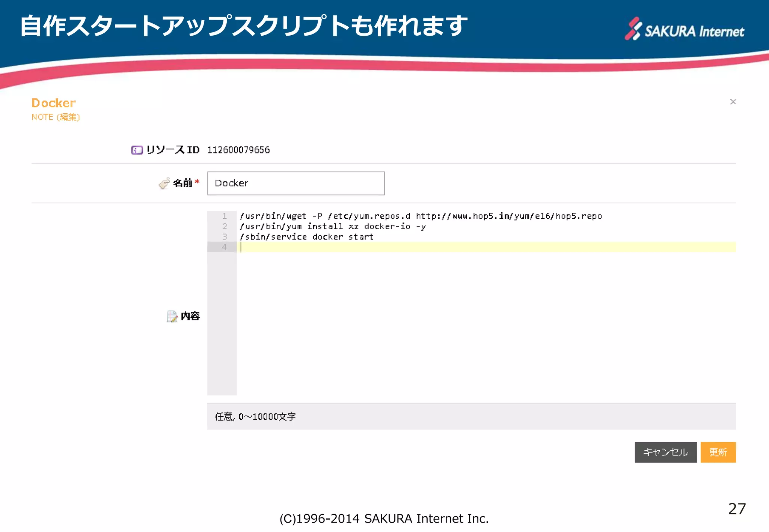
Task: Click the SAKURA Internet logo
Action: coord(684,29)
